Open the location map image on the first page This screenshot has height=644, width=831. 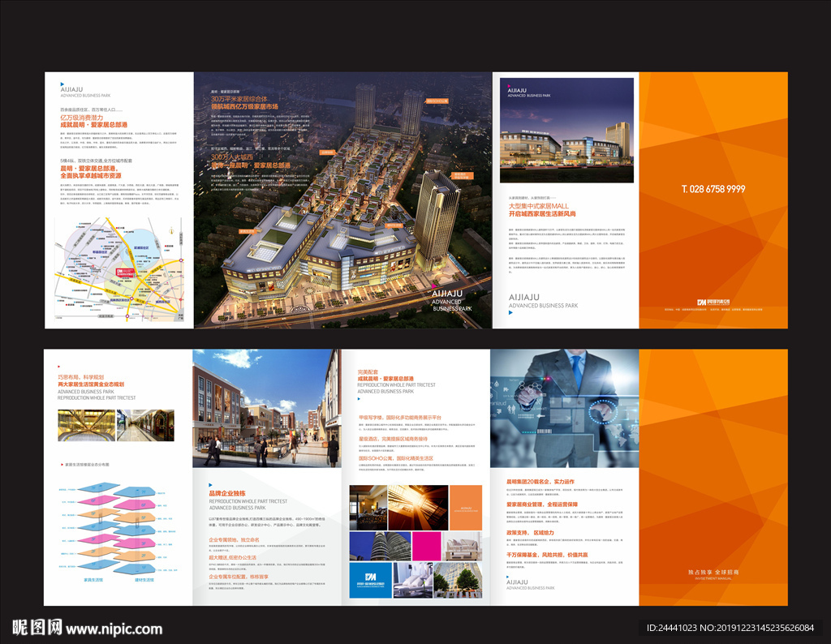coord(118,269)
